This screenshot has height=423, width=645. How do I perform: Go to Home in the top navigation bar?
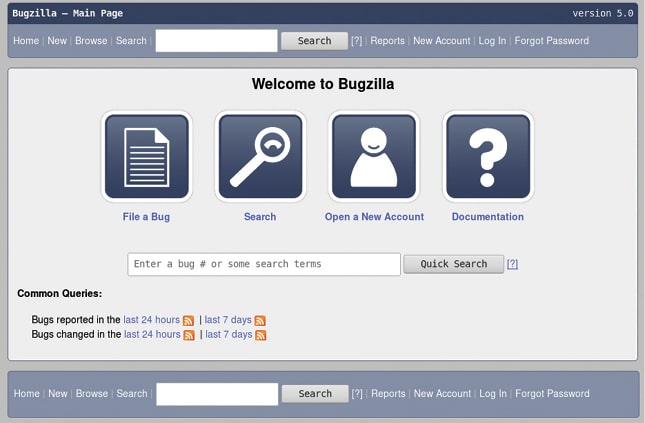26,41
